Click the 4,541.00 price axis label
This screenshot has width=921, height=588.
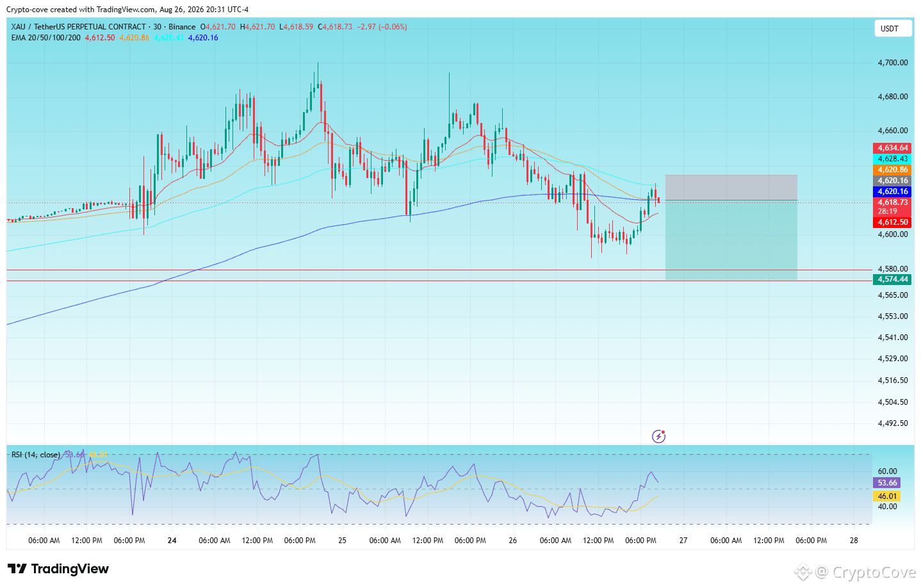click(893, 338)
